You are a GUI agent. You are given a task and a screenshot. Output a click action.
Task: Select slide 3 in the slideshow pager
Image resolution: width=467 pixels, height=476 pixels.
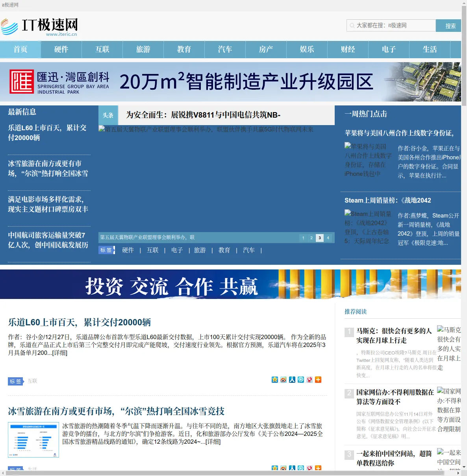click(320, 238)
